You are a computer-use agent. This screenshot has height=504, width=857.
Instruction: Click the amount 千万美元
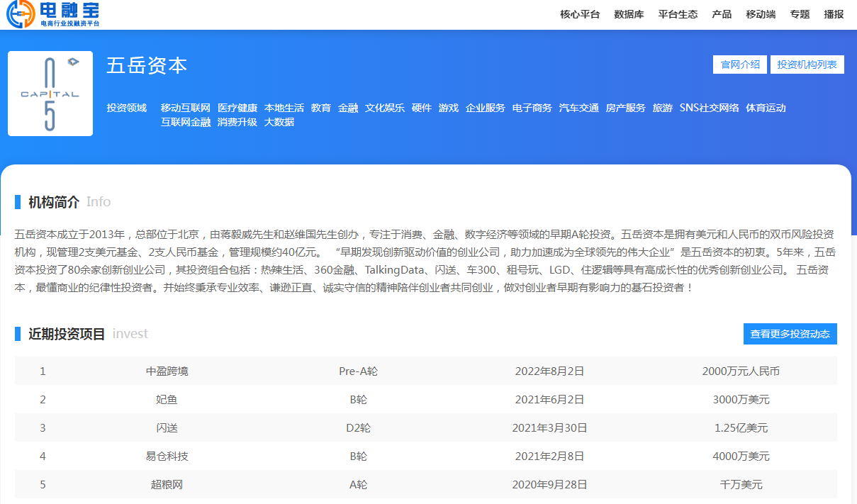(741, 484)
